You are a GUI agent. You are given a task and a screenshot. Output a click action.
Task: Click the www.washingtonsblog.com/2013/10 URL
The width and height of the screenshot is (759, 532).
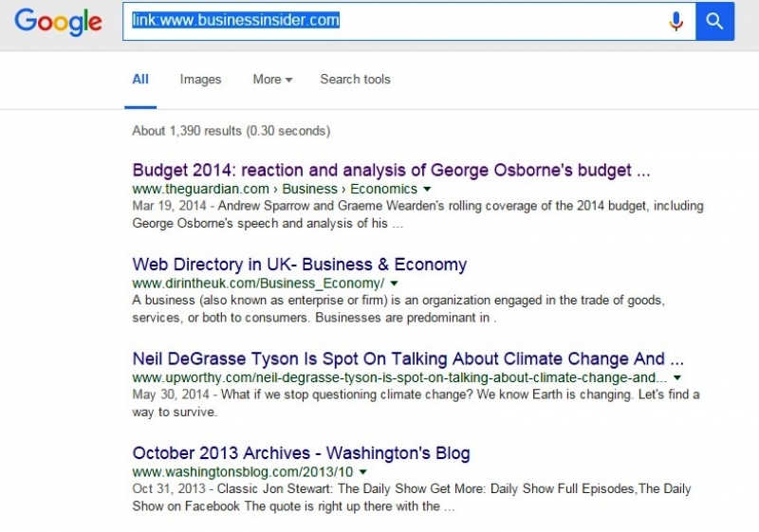(x=243, y=472)
